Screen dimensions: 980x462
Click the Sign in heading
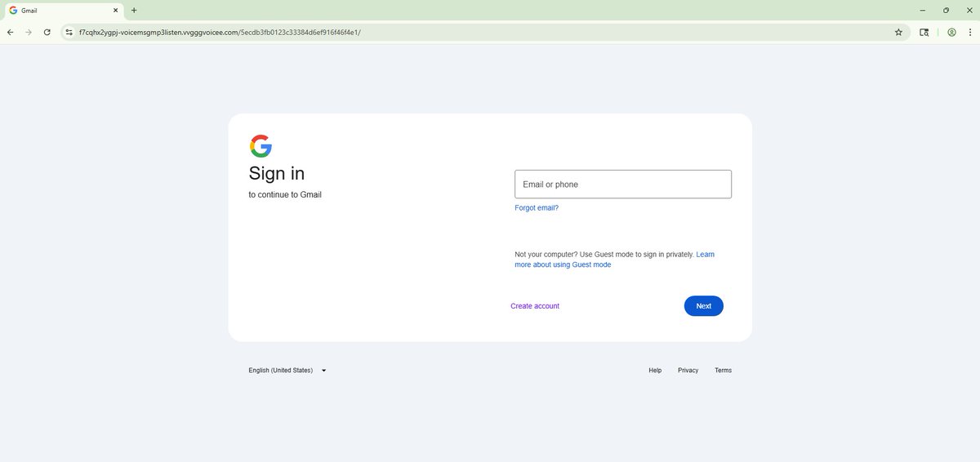277,173
